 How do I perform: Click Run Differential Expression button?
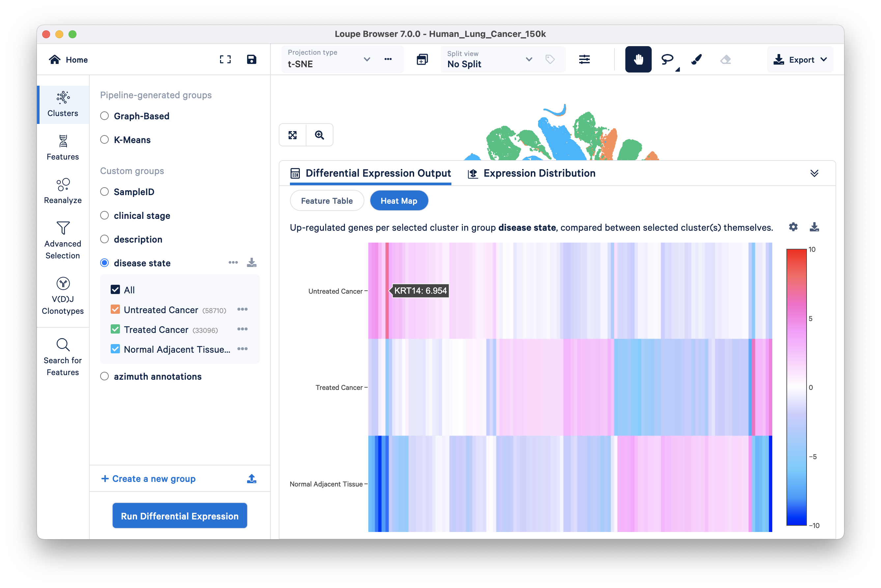[x=180, y=516]
